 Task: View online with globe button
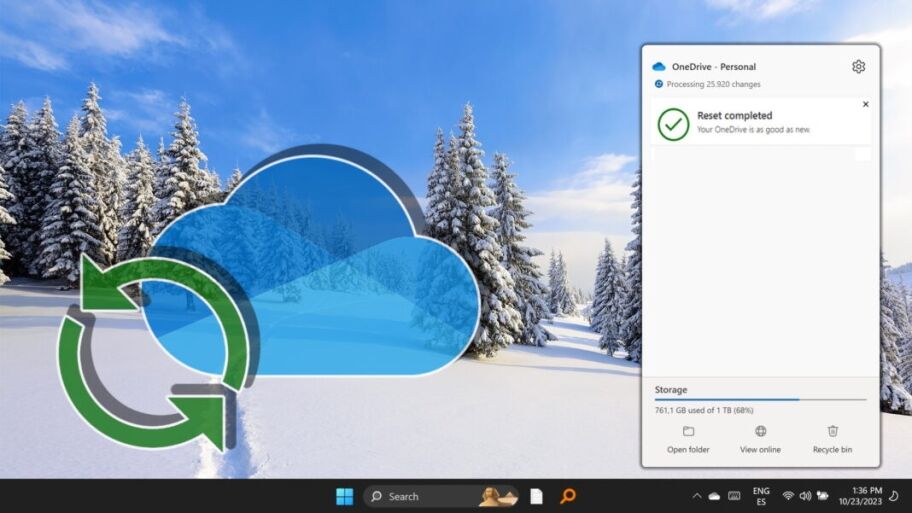[x=760, y=439]
